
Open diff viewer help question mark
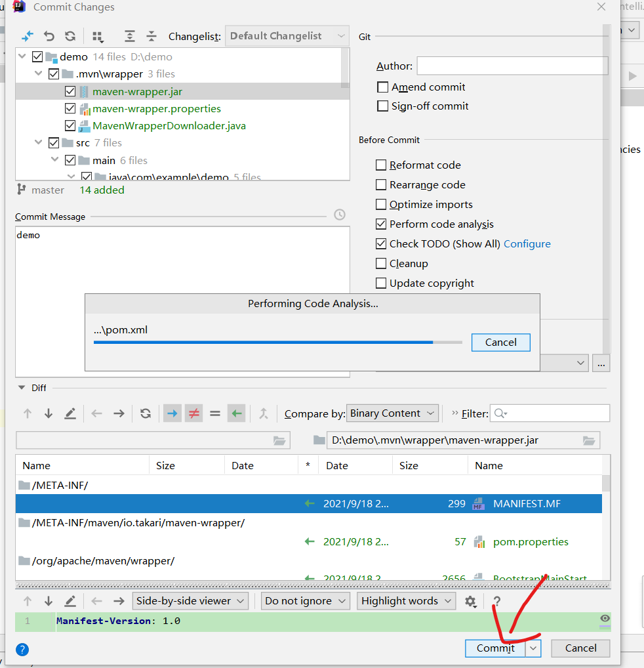(496, 601)
